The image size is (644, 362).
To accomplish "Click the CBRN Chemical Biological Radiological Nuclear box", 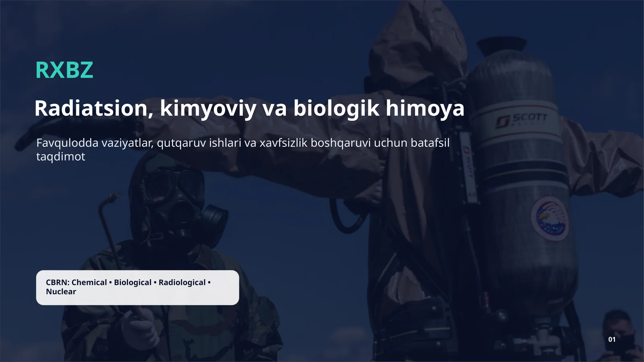I will coord(138,287).
